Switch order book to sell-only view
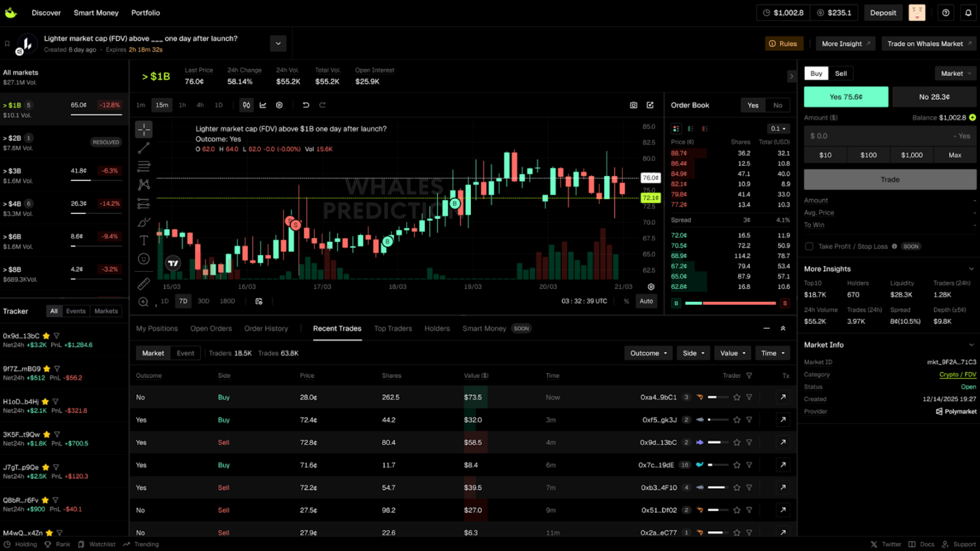980x551 pixels. tap(705, 128)
